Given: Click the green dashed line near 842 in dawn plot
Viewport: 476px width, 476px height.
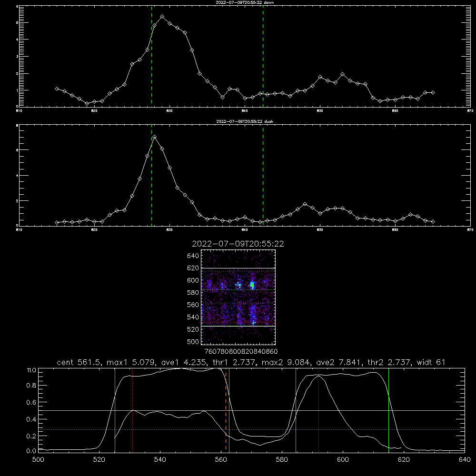Looking at the screenshot, I should (263, 56).
